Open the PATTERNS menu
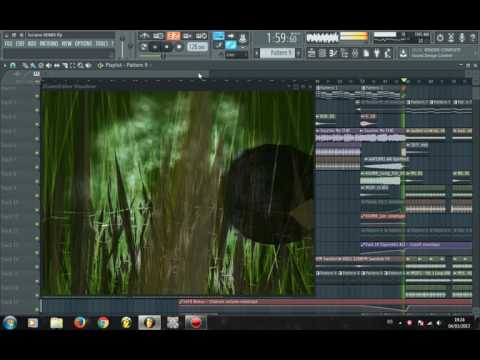 click(x=49, y=44)
